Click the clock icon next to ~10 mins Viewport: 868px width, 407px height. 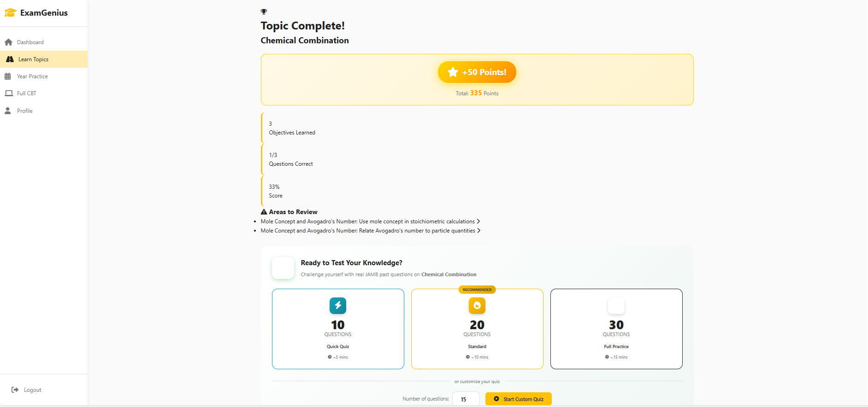pyautogui.click(x=468, y=357)
